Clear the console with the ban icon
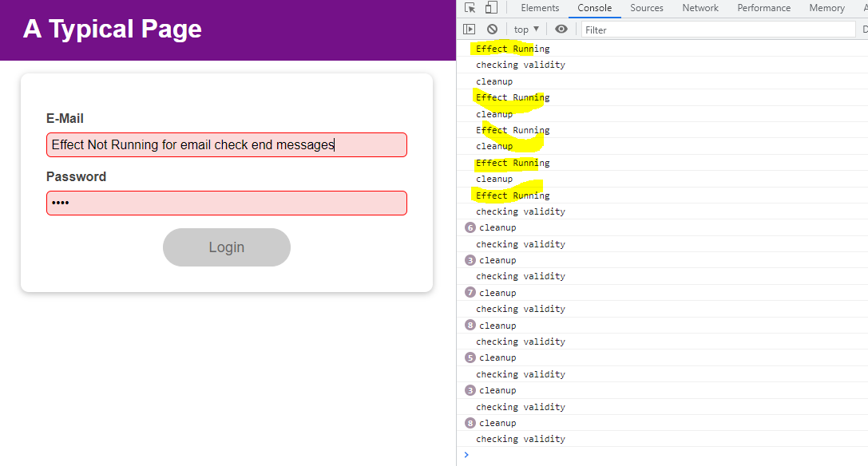 [x=492, y=30]
